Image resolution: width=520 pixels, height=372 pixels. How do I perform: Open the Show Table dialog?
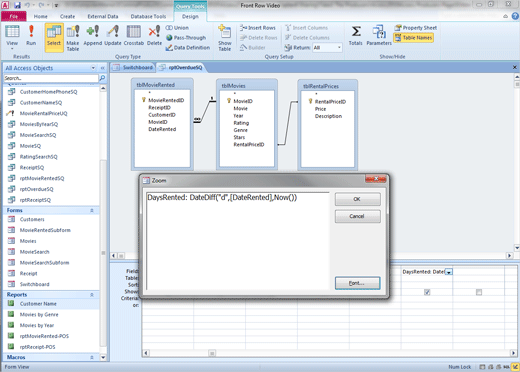click(x=225, y=37)
